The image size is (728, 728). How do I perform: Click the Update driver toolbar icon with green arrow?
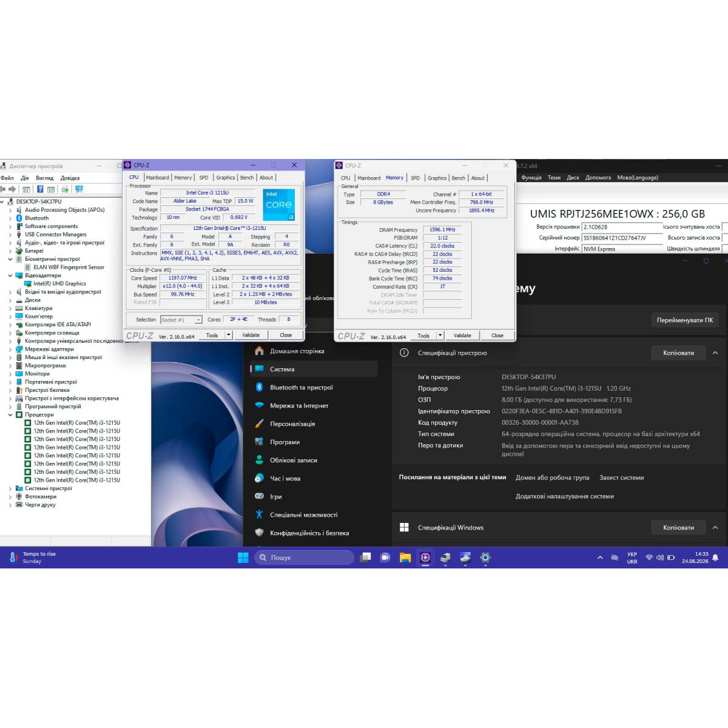click(66, 189)
